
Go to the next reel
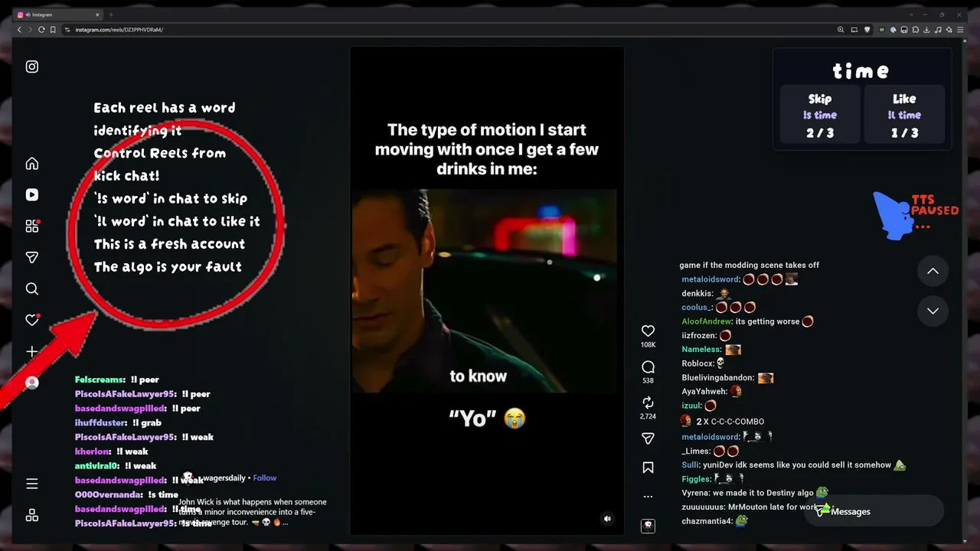[x=933, y=311]
